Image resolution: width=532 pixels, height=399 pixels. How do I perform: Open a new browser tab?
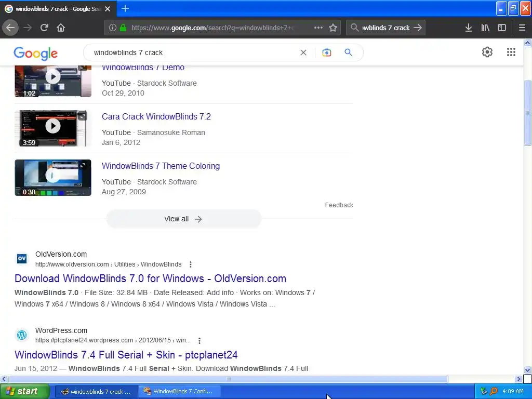[x=125, y=8]
